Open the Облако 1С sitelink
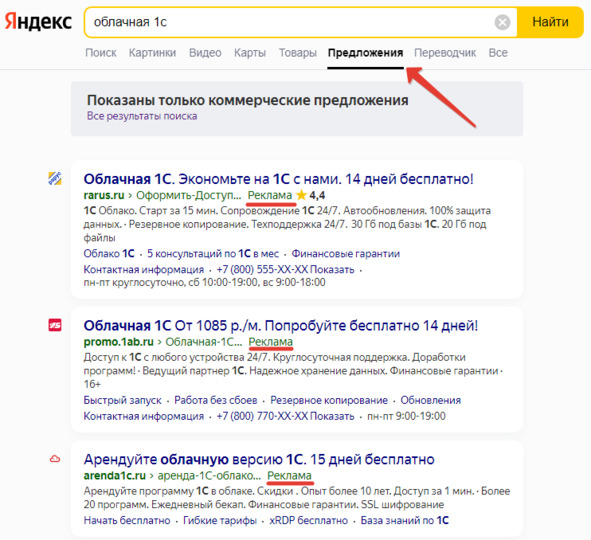 pos(109,254)
